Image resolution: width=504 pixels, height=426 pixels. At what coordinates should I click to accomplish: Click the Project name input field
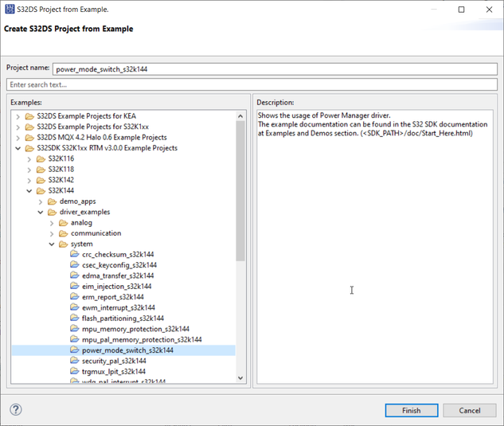coord(275,69)
